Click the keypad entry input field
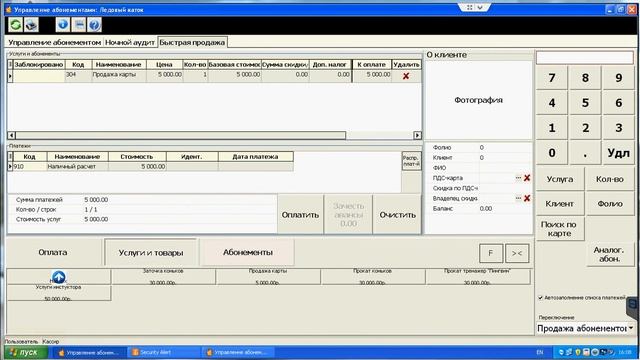The width and height of the screenshot is (640, 360). tap(584, 58)
